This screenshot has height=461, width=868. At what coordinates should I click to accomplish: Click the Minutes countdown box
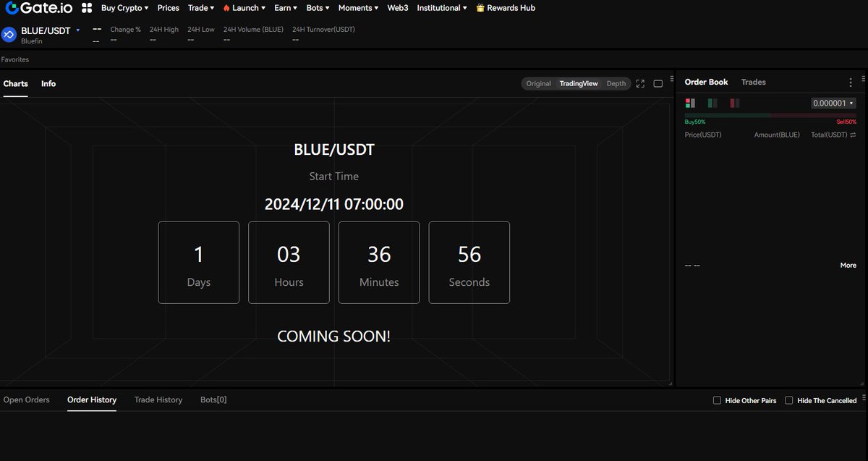point(379,263)
